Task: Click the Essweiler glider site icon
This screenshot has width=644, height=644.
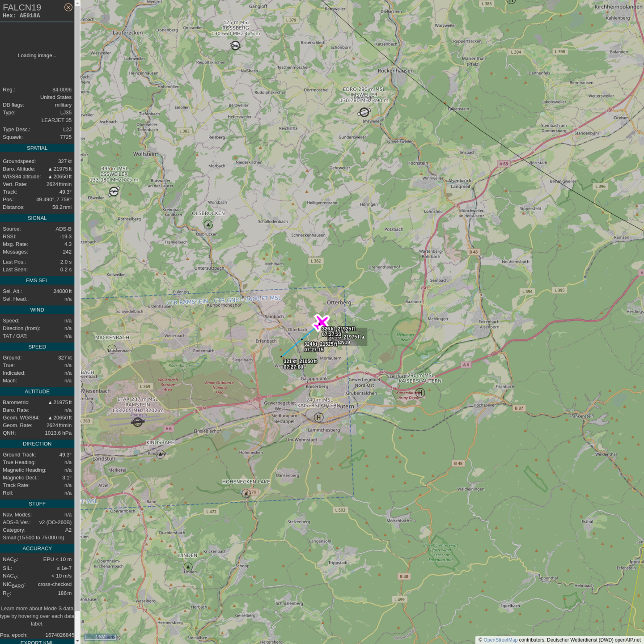Action: coord(114,191)
